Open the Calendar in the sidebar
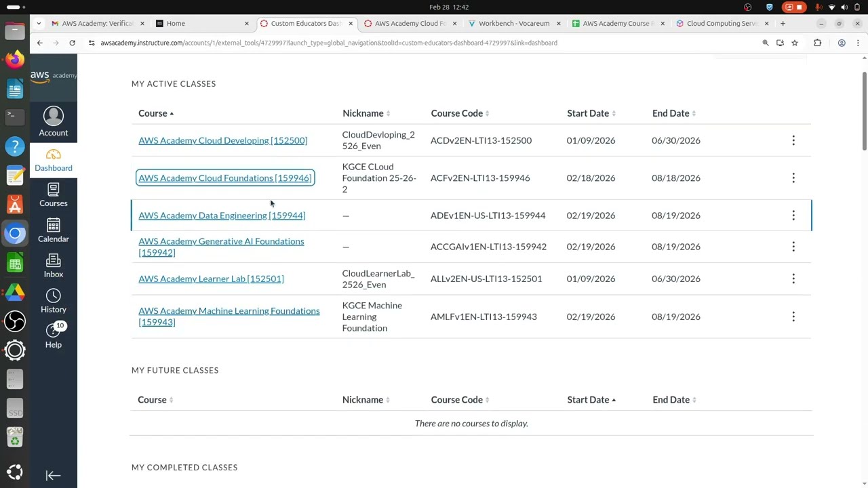This screenshot has height=488, width=868. click(x=53, y=230)
